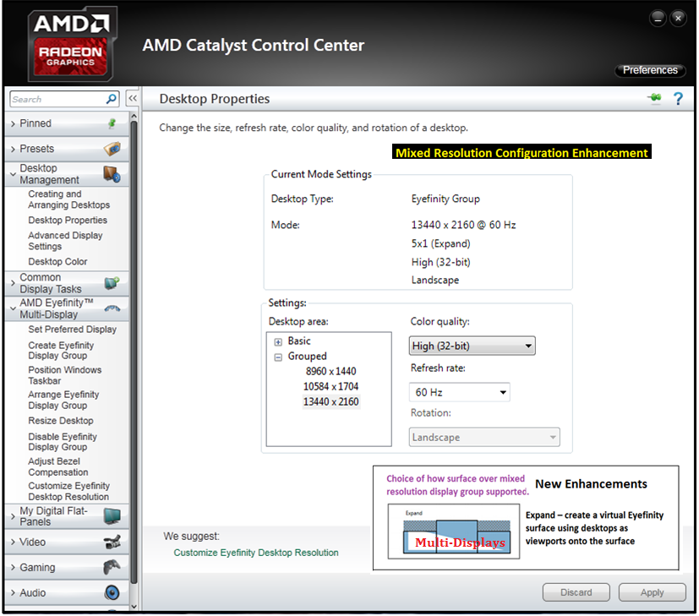
Task: Click the search magnifier icon
Action: click(x=111, y=99)
